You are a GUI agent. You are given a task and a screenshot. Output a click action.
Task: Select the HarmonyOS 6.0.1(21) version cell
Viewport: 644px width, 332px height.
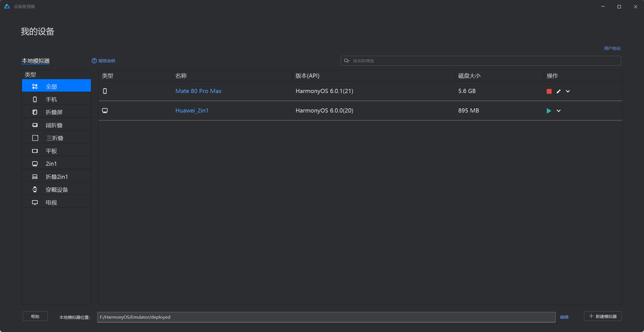click(x=324, y=91)
